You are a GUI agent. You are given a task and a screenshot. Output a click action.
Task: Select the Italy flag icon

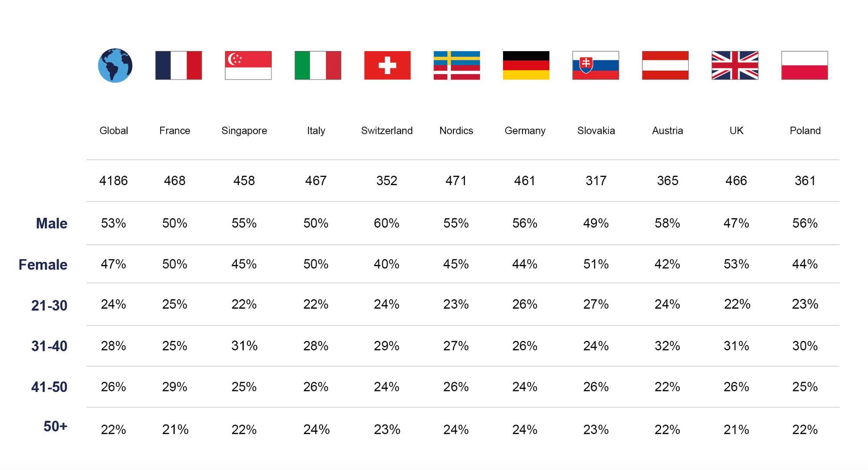pyautogui.click(x=318, y=65)
